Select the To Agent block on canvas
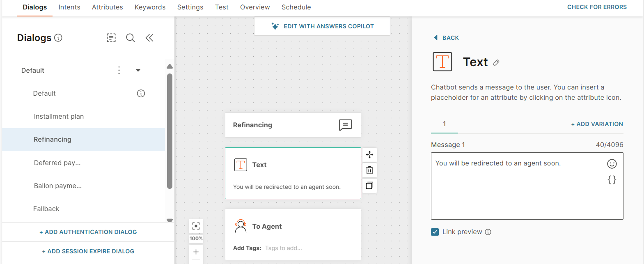The height and width of the screenshot is (264, 644). click(x=293, y=234)
